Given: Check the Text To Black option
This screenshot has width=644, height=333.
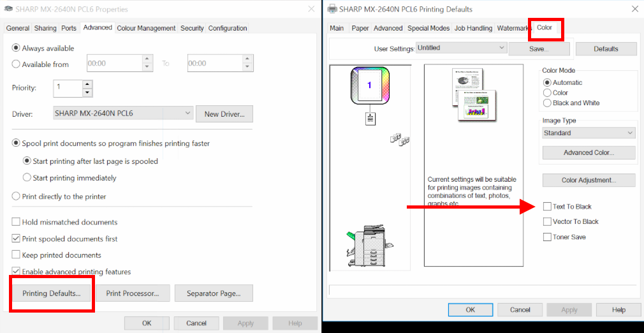Looking at the screenshot, I should (546, 207).
